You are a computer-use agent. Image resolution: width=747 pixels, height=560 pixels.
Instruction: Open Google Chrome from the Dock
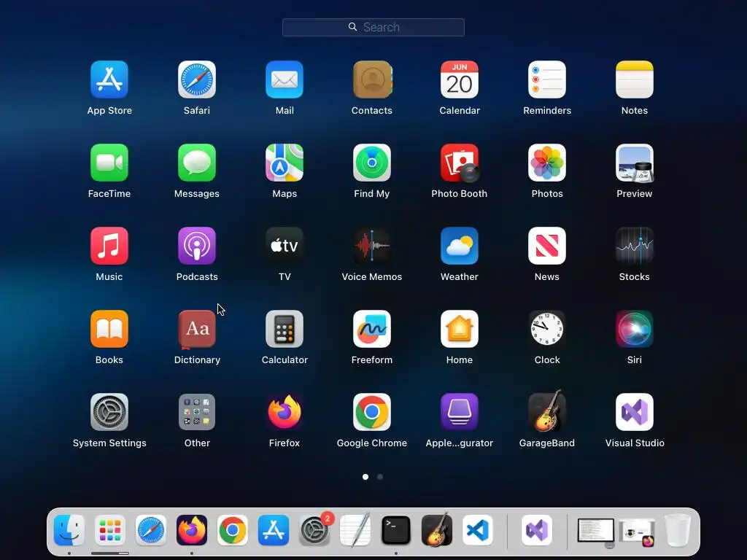click(233, 530)
